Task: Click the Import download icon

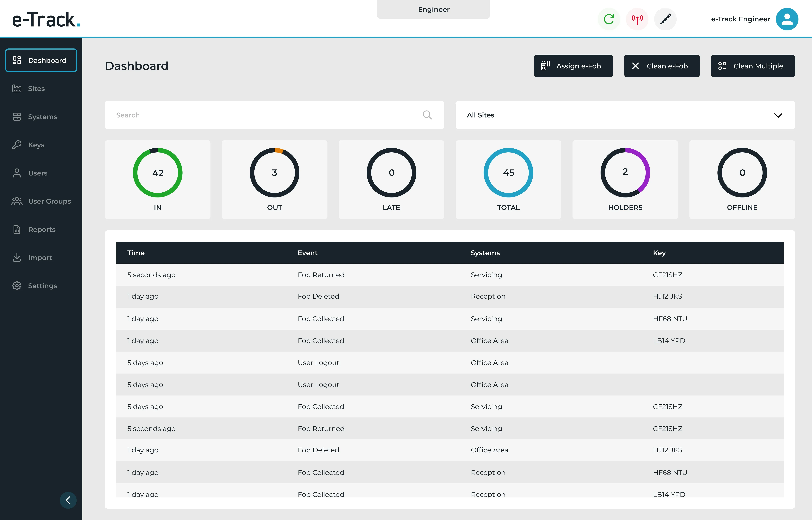Action: pos(17,257)
